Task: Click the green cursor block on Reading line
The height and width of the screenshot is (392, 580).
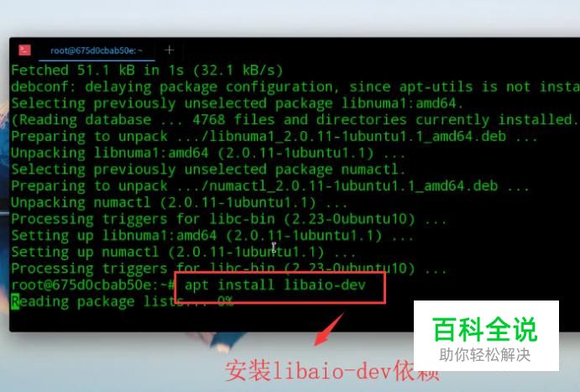Action: pyautogui.click(x=15, y=301)
